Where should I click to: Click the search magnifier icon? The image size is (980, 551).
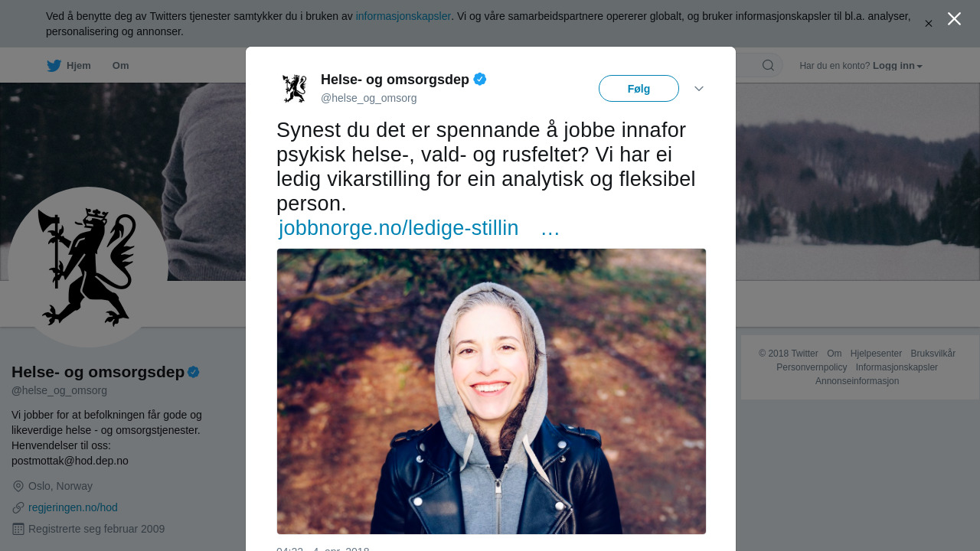tap(768, 65)
